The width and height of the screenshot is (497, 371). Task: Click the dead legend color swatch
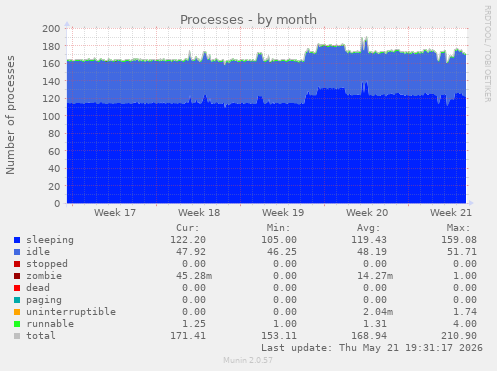click(17, 288)
